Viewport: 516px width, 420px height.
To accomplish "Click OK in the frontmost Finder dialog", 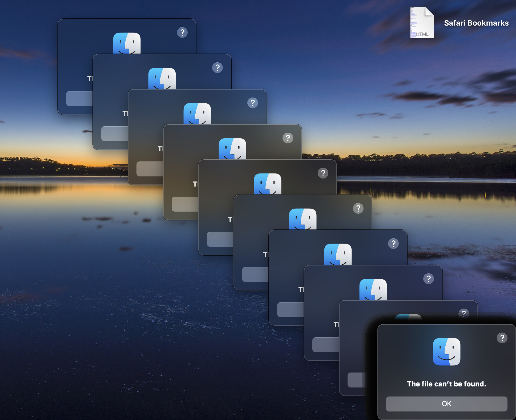I will coord(446,404).
